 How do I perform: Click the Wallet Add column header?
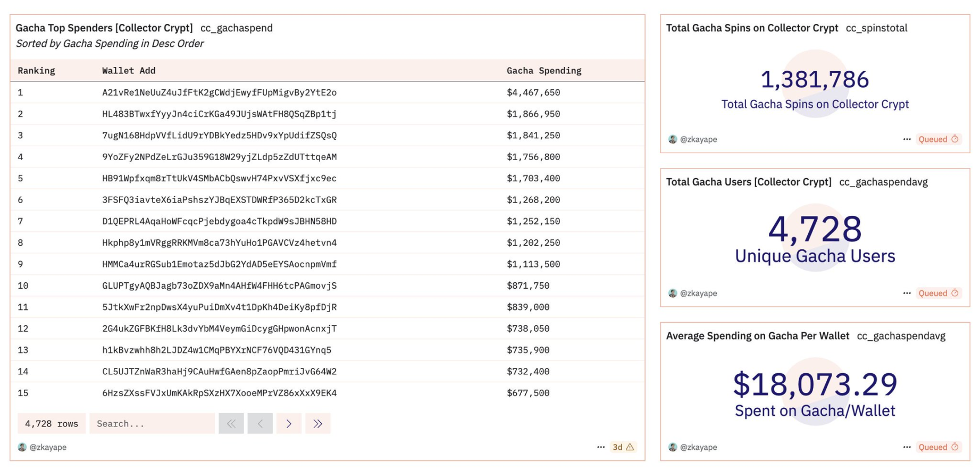tap(129, 71)
